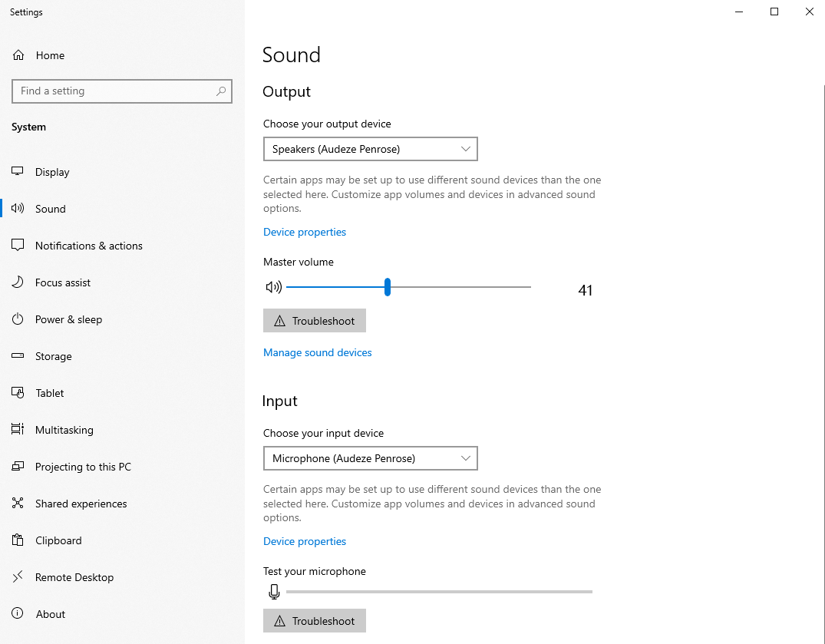Open input Device properties link
This screenshot has width=825, height=644.
point(305,541)
